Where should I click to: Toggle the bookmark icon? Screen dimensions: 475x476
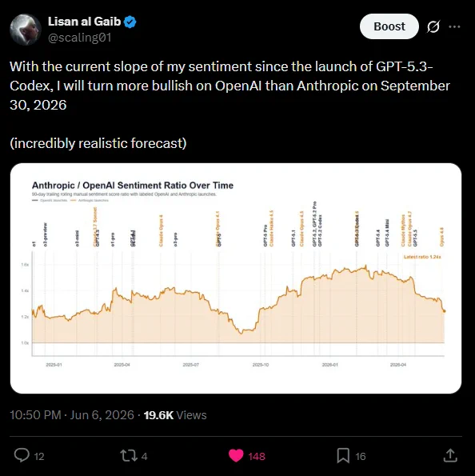[x=343, y=456]
